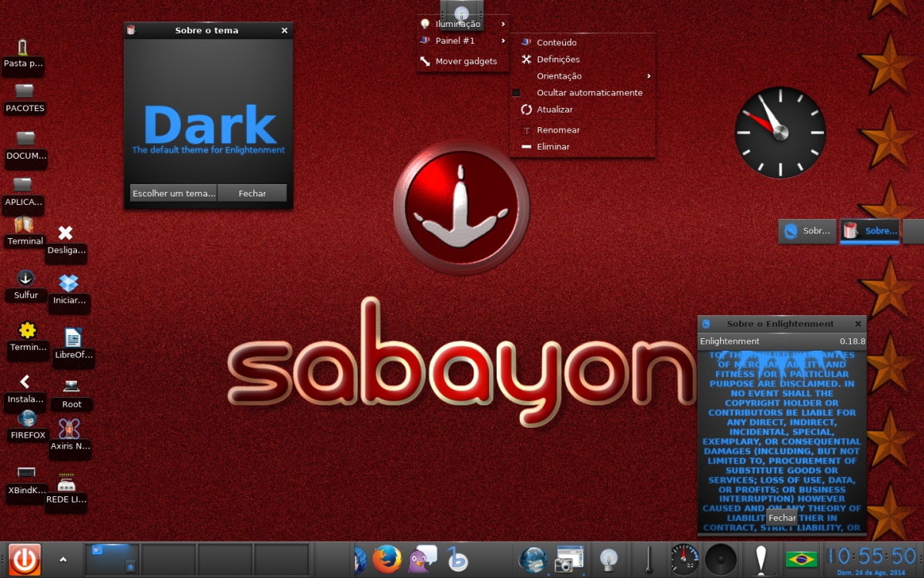924x578 pixels.
Task: Click the speaker volume mixer gadget
Action: click(x=721, y=559)
